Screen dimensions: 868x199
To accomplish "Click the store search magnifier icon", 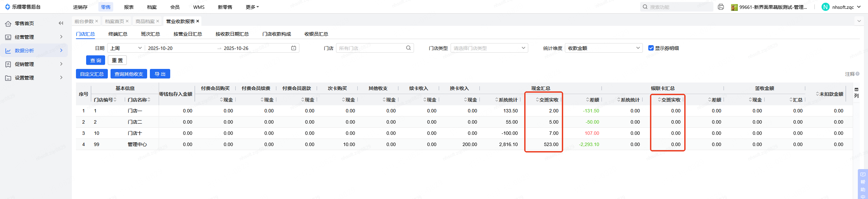I will click(x=409, y=48).
